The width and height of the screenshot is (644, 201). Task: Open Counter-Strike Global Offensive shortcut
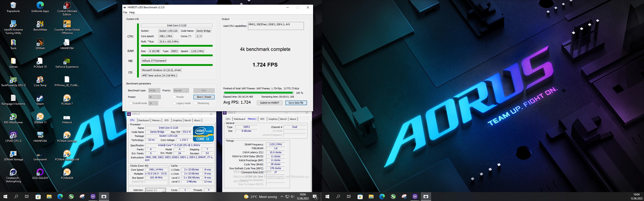point(67,27)
